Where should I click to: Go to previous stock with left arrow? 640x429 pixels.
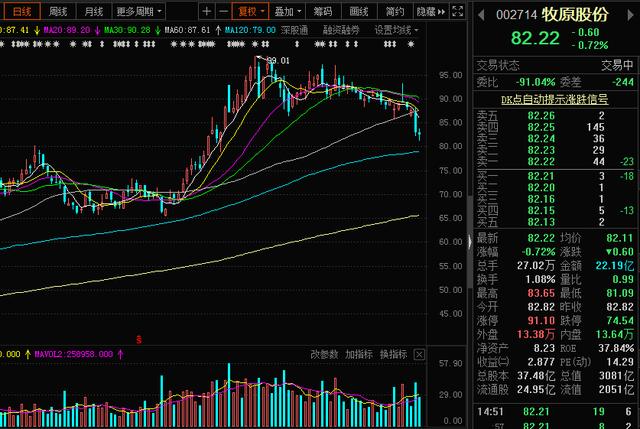point(481,14)
